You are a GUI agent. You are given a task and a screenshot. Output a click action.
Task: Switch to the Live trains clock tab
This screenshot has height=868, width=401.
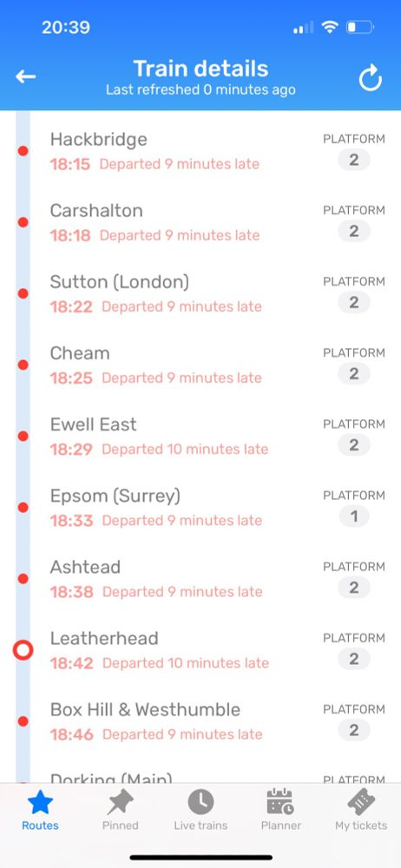pyautogui.click(x=200, y=811)
